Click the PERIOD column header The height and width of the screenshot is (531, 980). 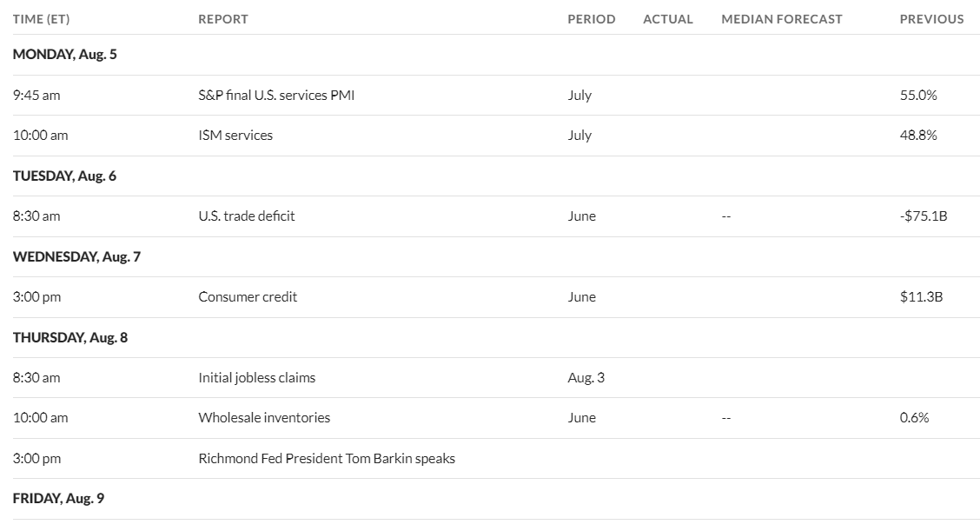(592, 19)
